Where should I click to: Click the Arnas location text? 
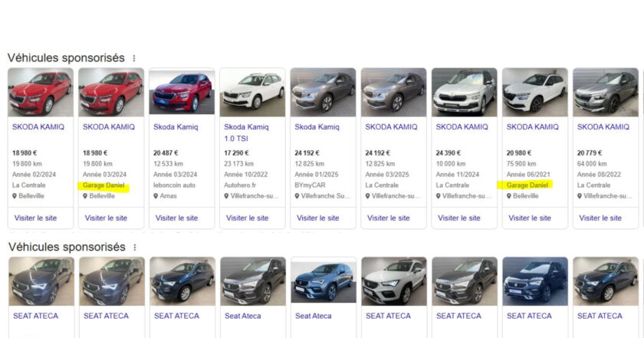[169, 196]
